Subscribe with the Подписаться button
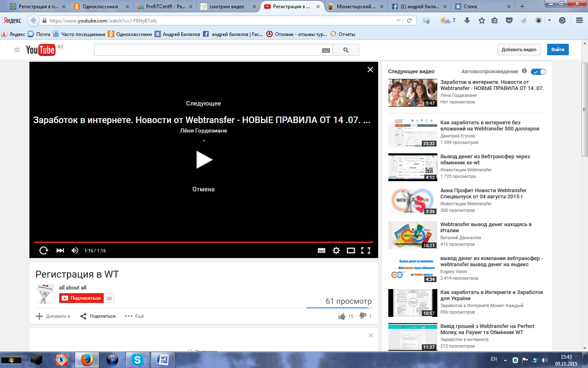Screen dimensions: 588x368 point(82,298)
